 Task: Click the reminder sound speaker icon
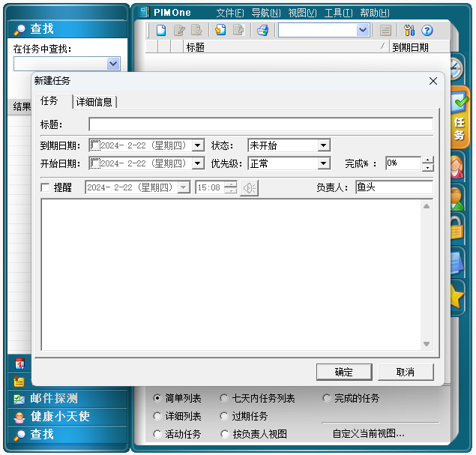(249, 188)
